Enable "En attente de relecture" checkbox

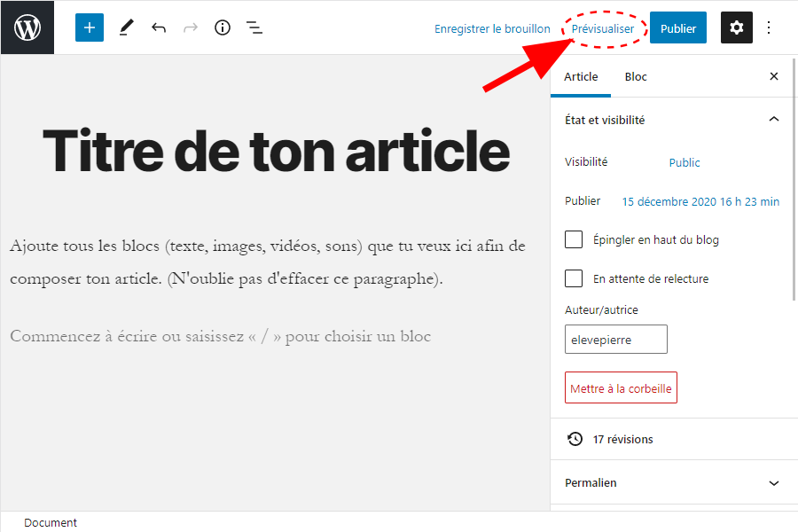[x=574, y=278]
